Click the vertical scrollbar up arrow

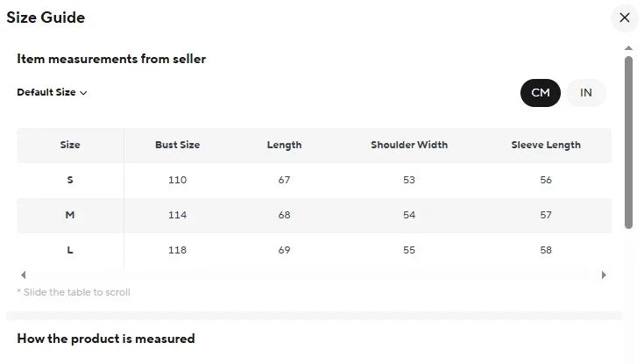coord(628,48)
